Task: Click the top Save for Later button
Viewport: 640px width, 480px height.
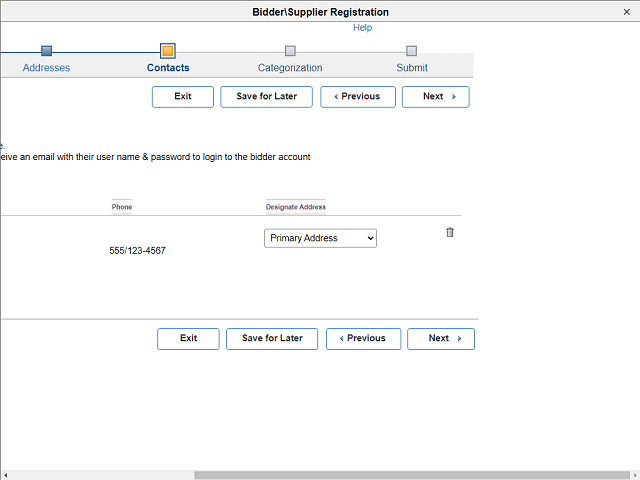Action: 267,97
